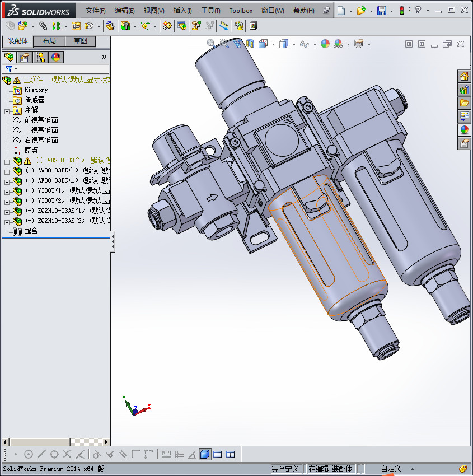This screenshot has width=473, height=476.
Task: Open the DisplayManager colored sphere tab
Action: tap(55, 57)
